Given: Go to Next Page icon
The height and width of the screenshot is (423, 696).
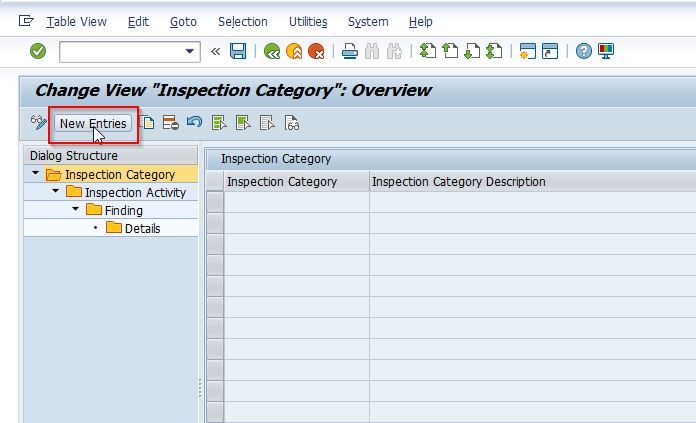Looking at the screenshot, I should click(x=472, y=51).
